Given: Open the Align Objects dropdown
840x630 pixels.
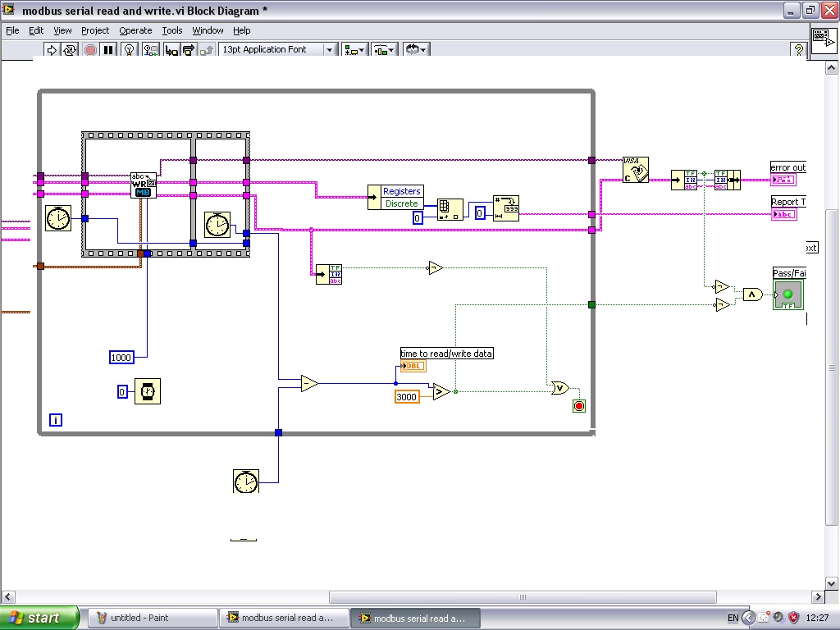Looking at the screenshot, I should pos(354,50).
